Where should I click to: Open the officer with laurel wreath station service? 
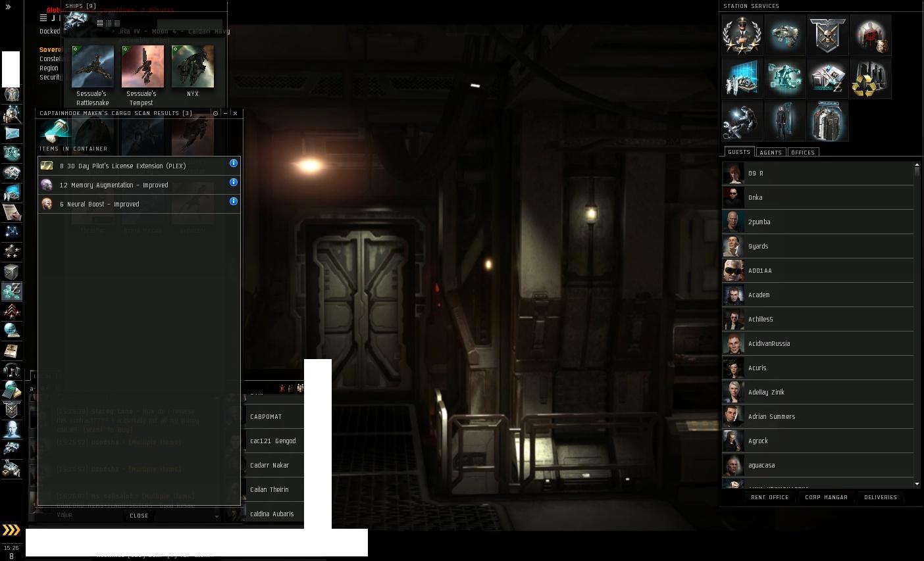[742, 35]
